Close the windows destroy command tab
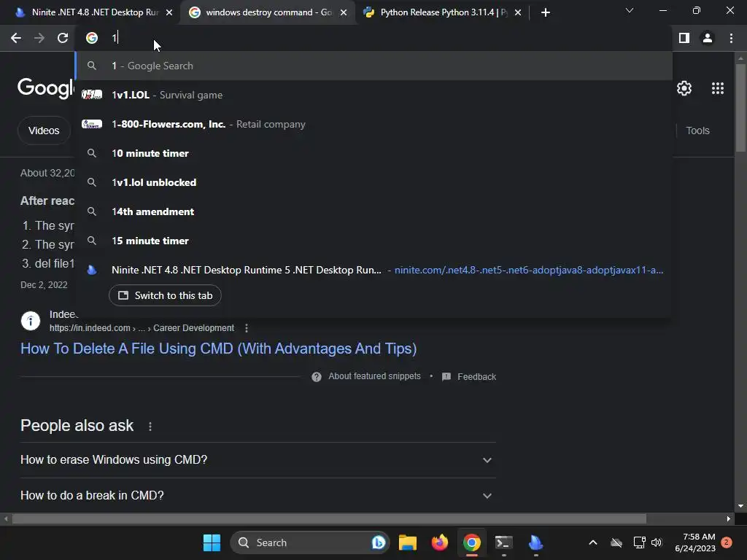Viewport: 747px width, 560px height. (x=344, y=12)
